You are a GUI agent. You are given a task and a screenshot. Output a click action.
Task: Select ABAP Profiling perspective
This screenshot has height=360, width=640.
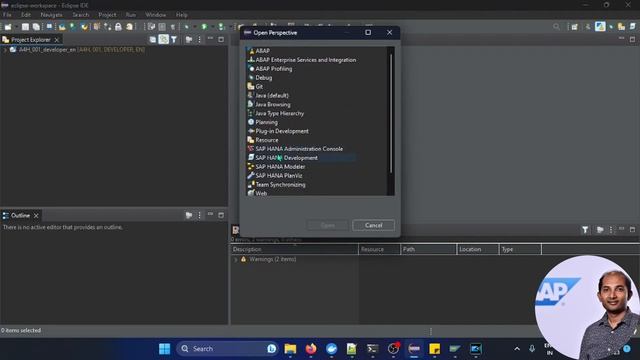click(x=270, y=69)
